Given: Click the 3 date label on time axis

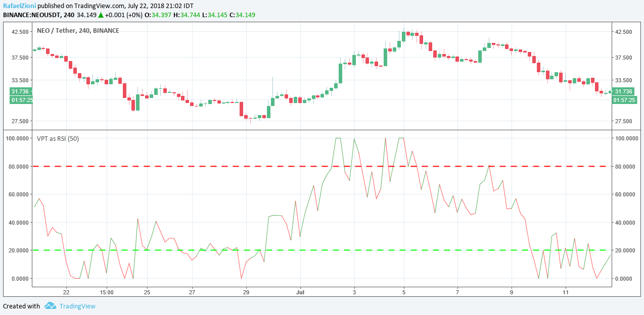Looking at the screenshot, I should coord(354,292).
